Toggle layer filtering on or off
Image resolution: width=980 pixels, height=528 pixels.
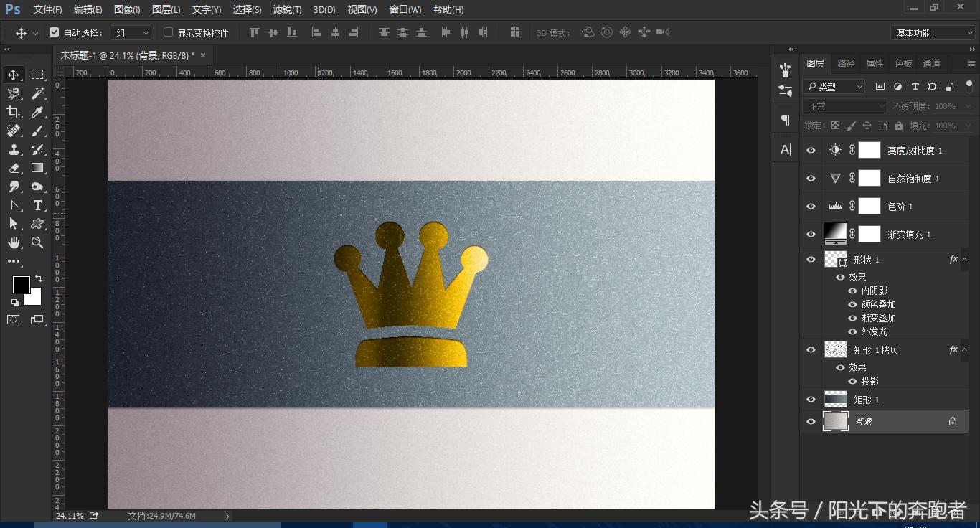pos(969,86)
